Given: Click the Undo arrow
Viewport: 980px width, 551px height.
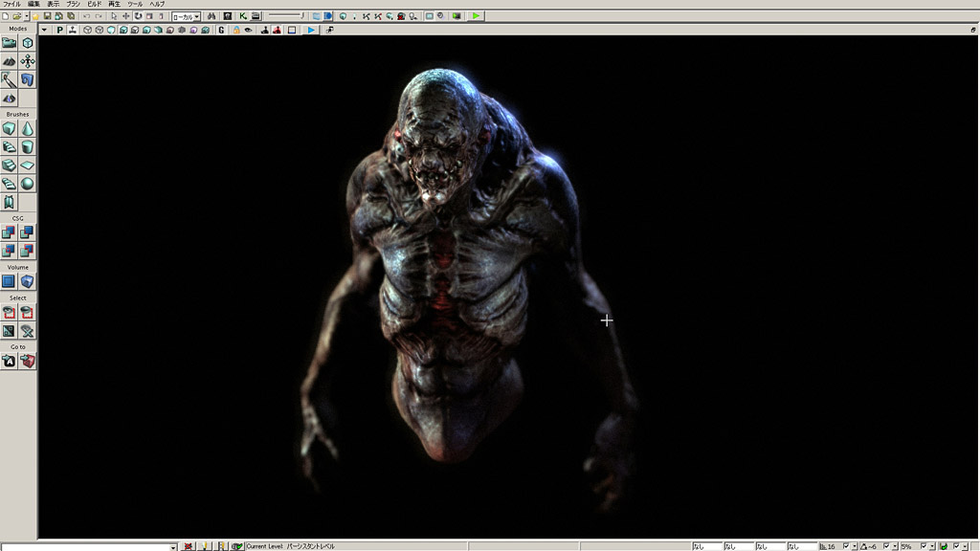Looking at the screenshot, I should (86, 16).
